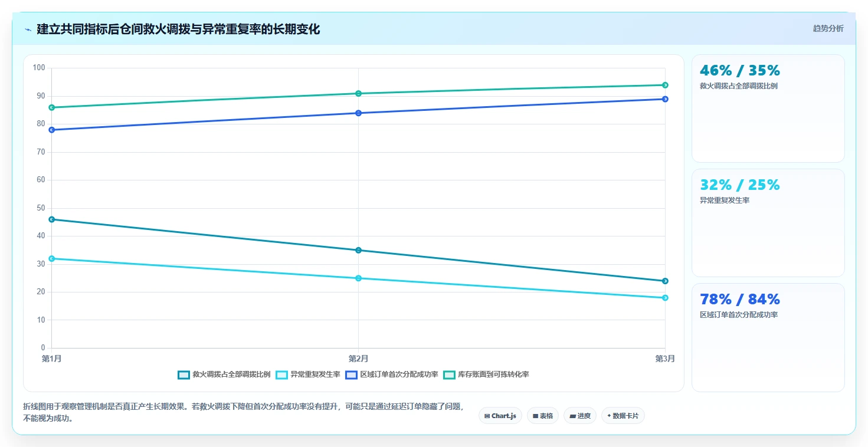Image resolution: width=868 pixels, height=447 pixels.
Task: Click the 救火调拨 line point at 第3月 (24)
Action: 665,281
